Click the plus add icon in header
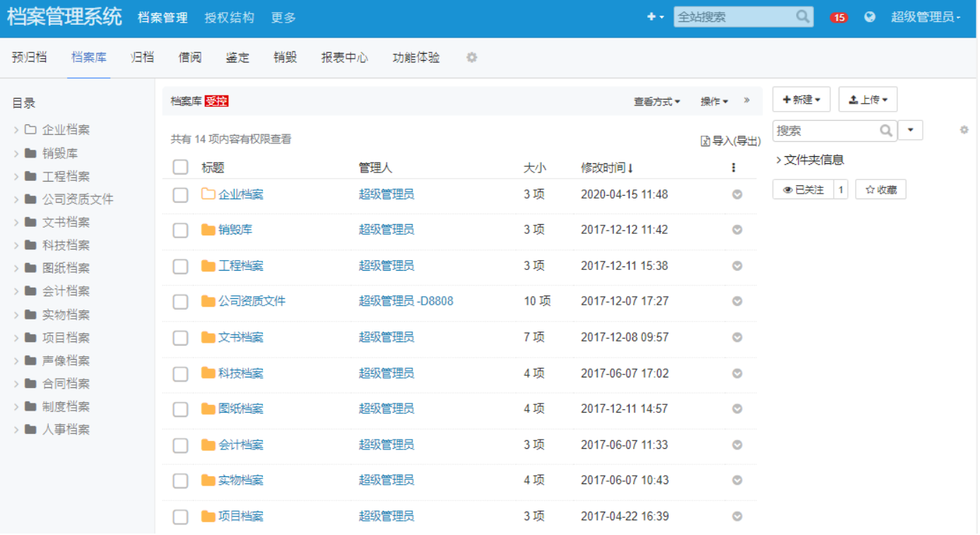This screenshot has width=980, height=535. [651, 17]
